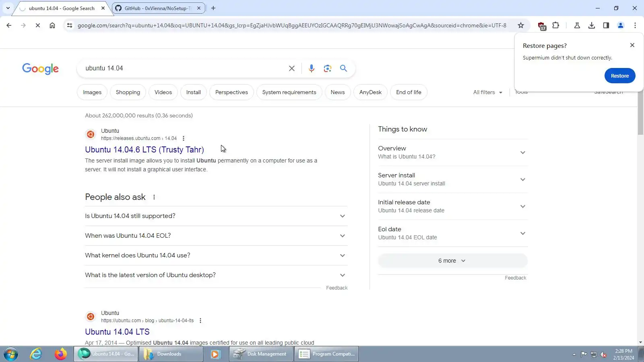Click Feedback under People also ask
Viewport: 644px width, 362px height.
pos(337,288)
